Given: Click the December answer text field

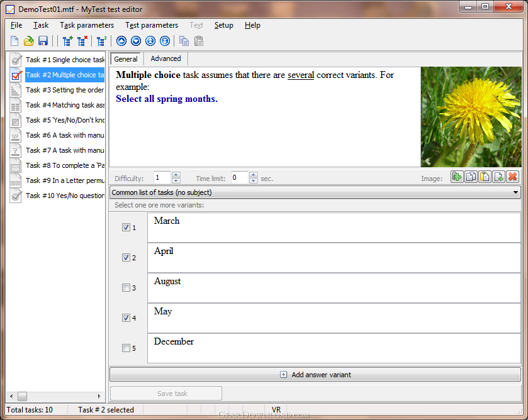Looking at the screenshot, I should pyautogui.click(x=334, y=348).
